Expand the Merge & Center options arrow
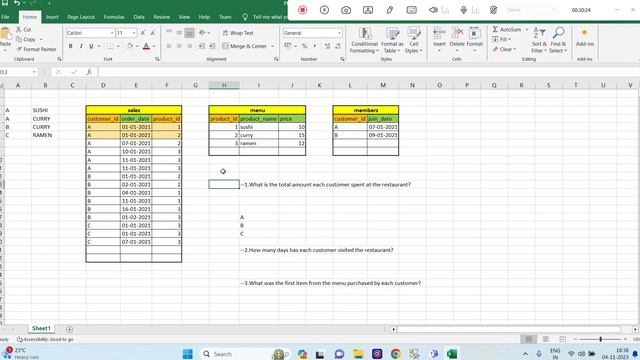 272,46
